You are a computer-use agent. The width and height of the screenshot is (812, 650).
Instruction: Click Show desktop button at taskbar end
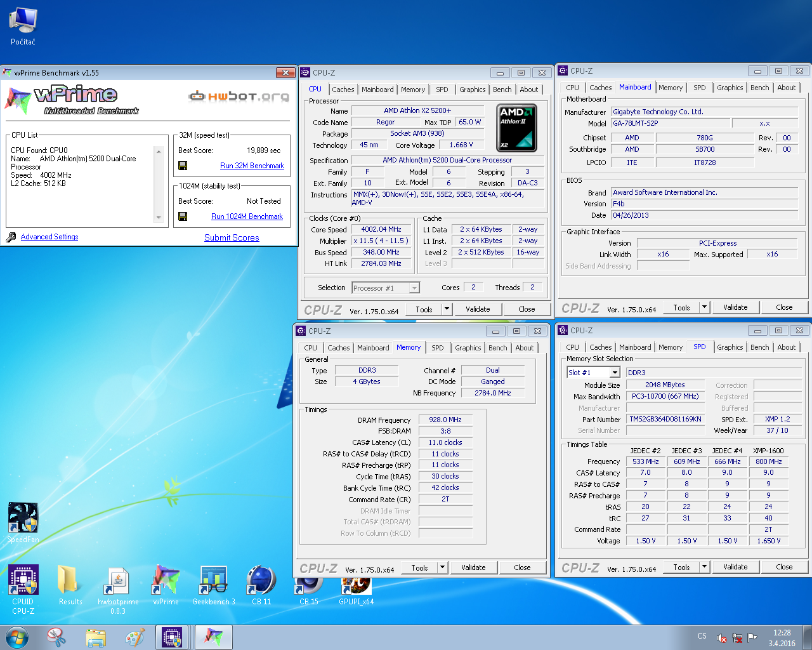coord(808,637)
